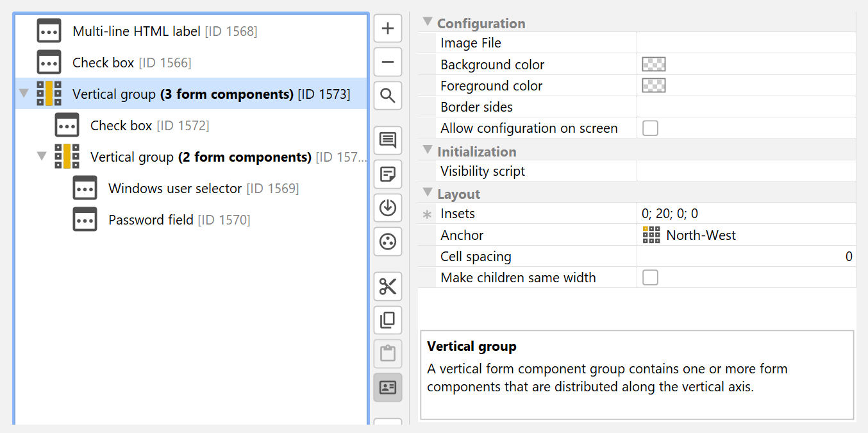This screenshot has width=868, height=433.
Task: Collapse the Configuration property section
Action: (428, 22)
